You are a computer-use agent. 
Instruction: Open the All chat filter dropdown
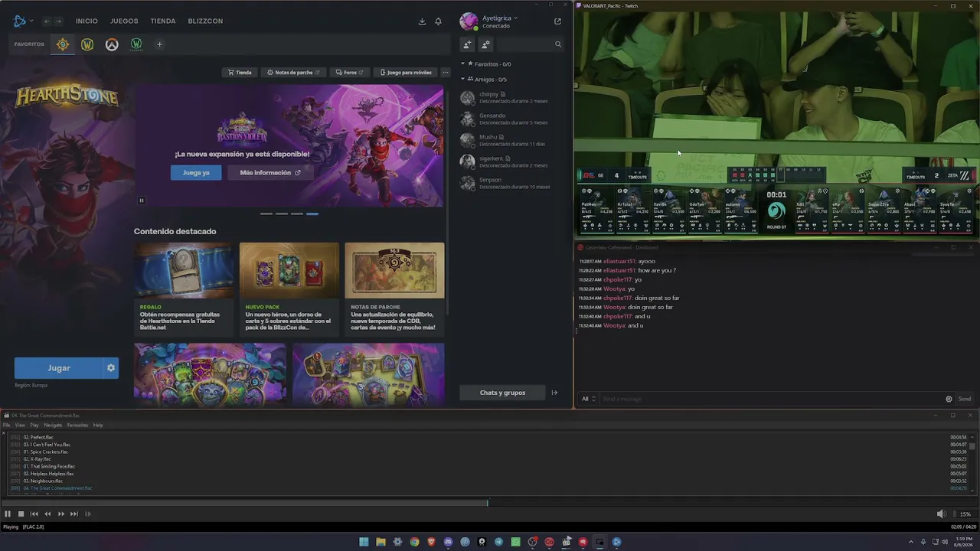pos(588,399)
